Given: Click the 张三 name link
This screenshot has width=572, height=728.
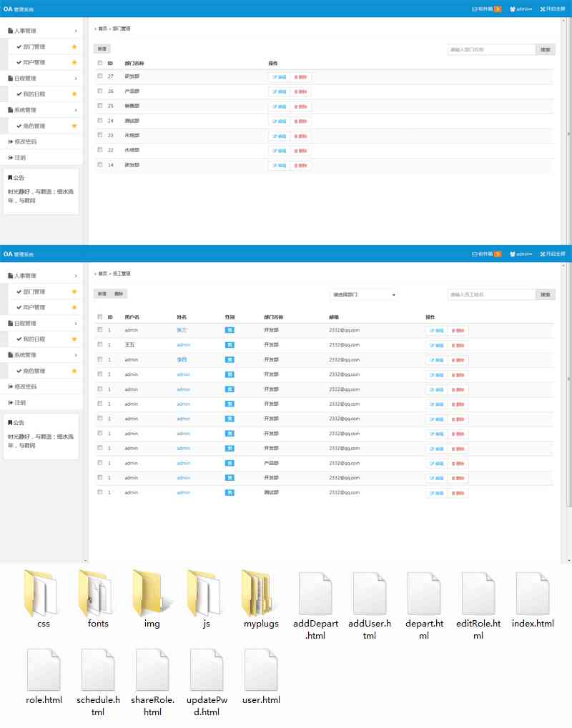Looking at the screenshot, I should pyautogui.click(x=182, y=330).
